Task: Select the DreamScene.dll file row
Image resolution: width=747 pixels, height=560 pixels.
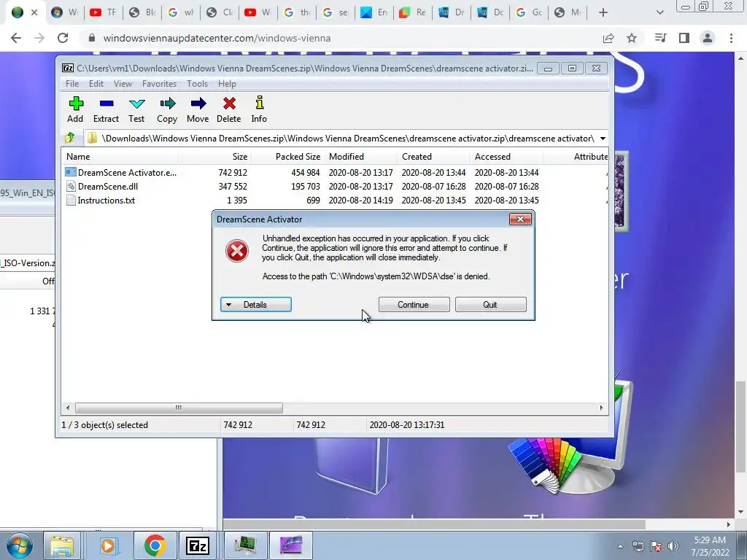Action: click(x=335, y=186)
